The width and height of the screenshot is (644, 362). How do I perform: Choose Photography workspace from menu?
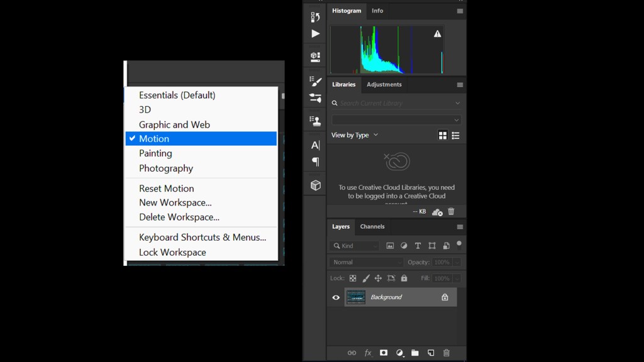pos(166,168)
